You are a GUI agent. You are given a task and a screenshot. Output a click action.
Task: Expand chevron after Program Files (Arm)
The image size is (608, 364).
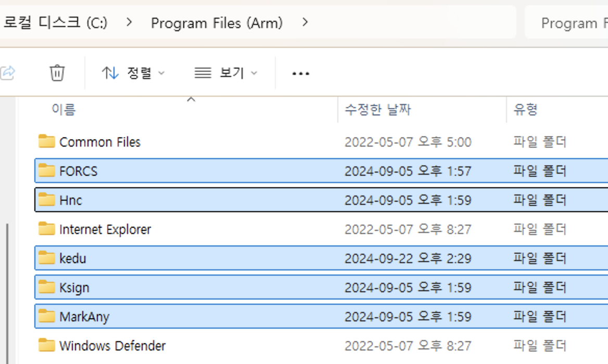(x=305, y=22)
